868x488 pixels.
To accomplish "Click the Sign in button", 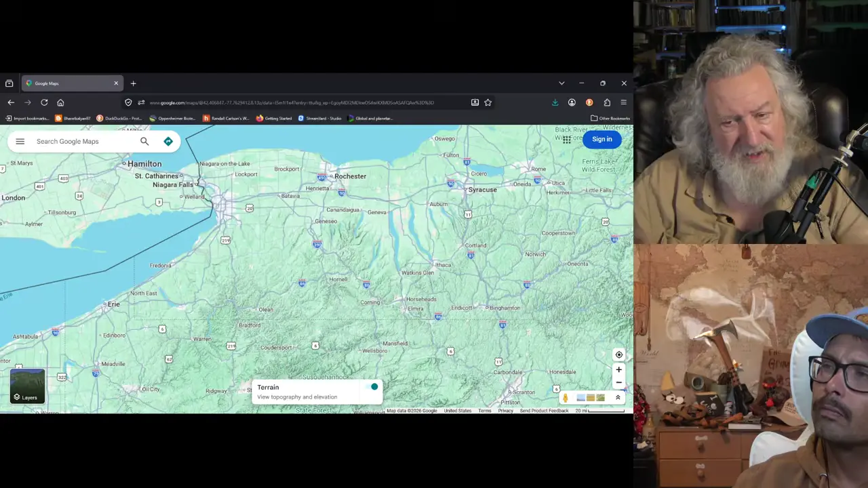I will (x=601, y=139).
